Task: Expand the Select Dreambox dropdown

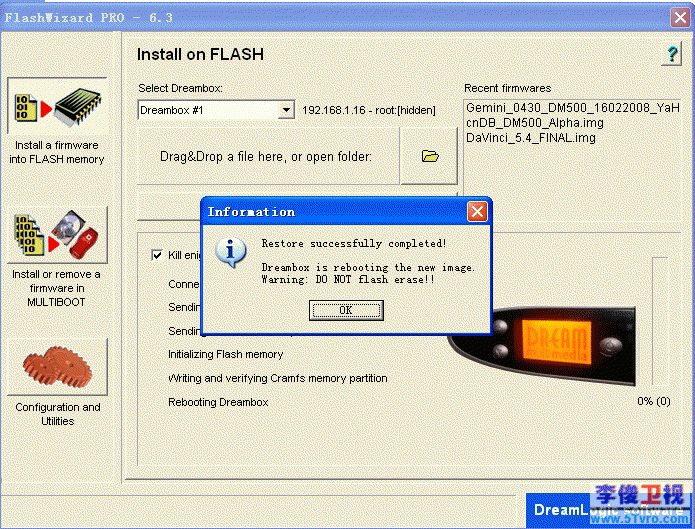Action: click(286, 110)
